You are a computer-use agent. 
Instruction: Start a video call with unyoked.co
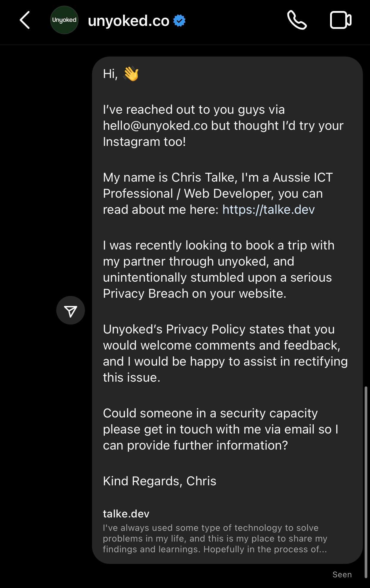341,20
